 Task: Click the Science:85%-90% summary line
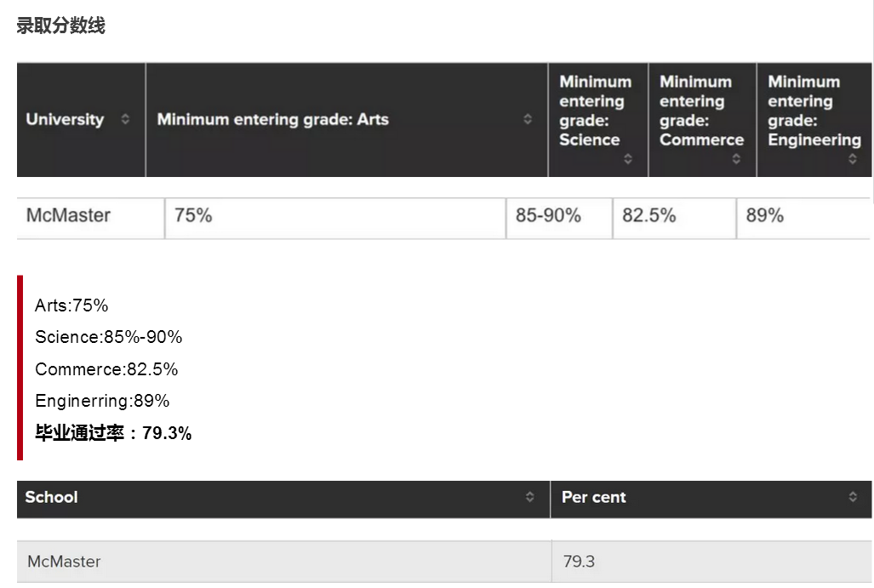click(108, 338)
